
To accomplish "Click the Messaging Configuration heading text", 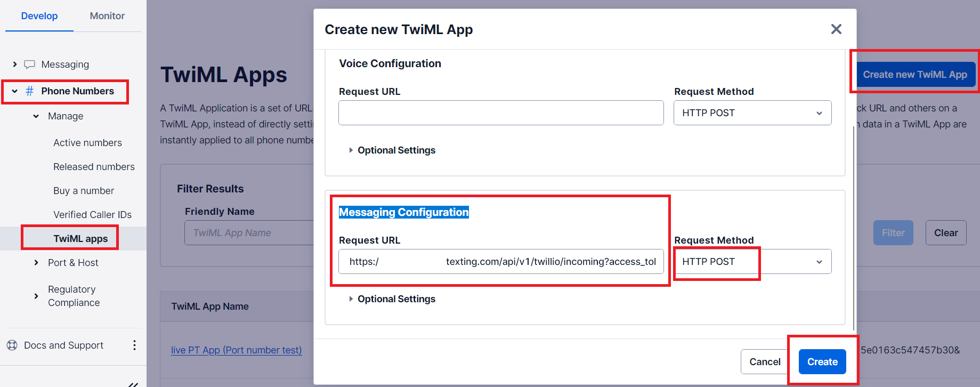I will point(404,212).
